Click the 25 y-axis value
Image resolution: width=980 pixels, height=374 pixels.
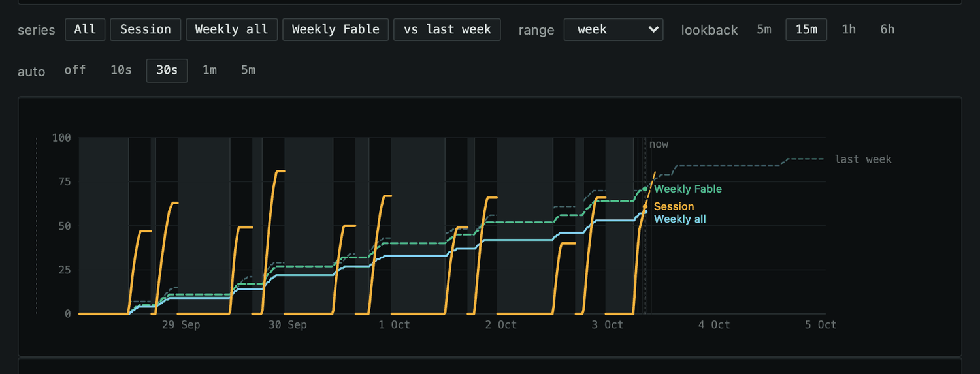click(x=65, y=270)
